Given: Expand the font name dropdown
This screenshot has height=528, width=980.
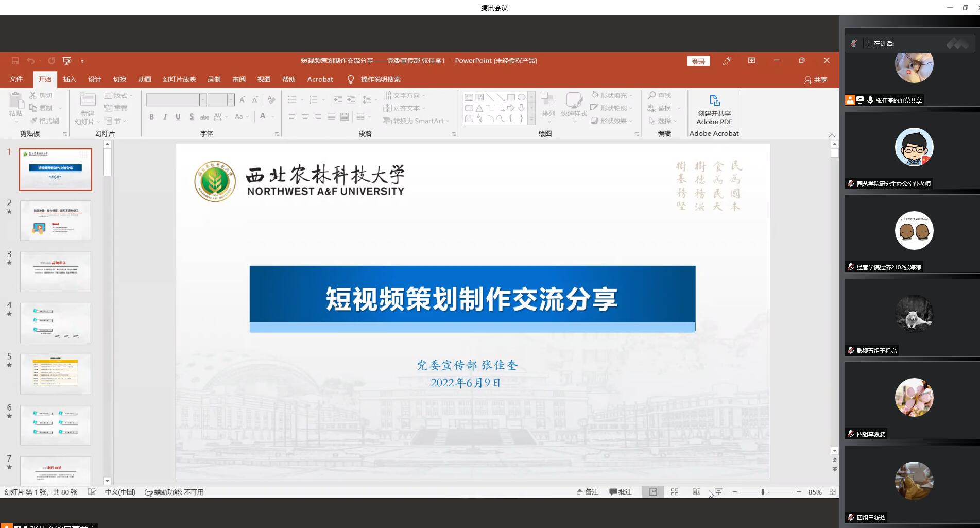Looking at the screenshot, I should pos(203,100).
